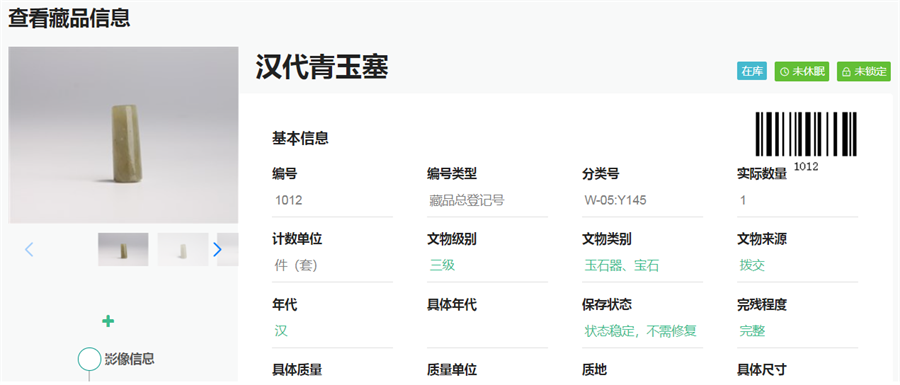Open the 拨交 文物来源 link

pos(752,266)
